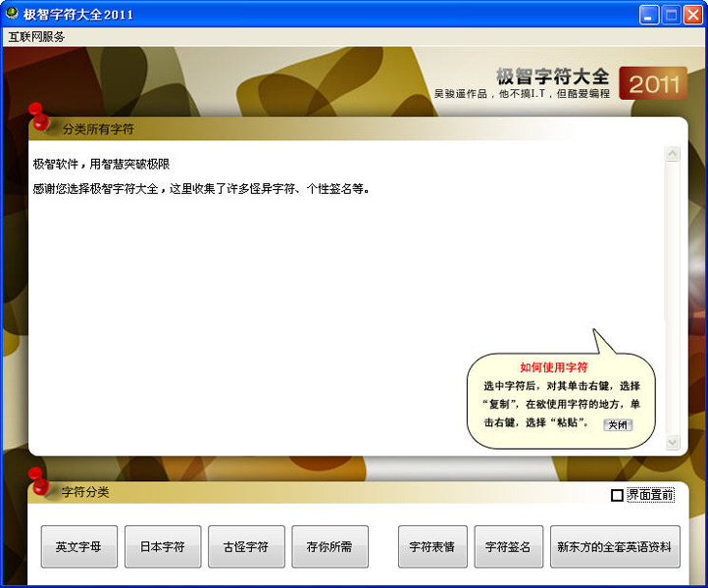Click the red pushpin beside 字符分类
Viewport: 708px width, 588px height.
pos(39,481)
